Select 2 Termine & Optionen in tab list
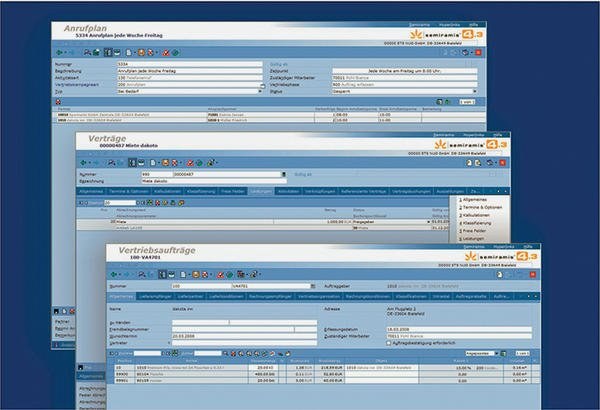The image size is (600, 410). coord(480,207)
